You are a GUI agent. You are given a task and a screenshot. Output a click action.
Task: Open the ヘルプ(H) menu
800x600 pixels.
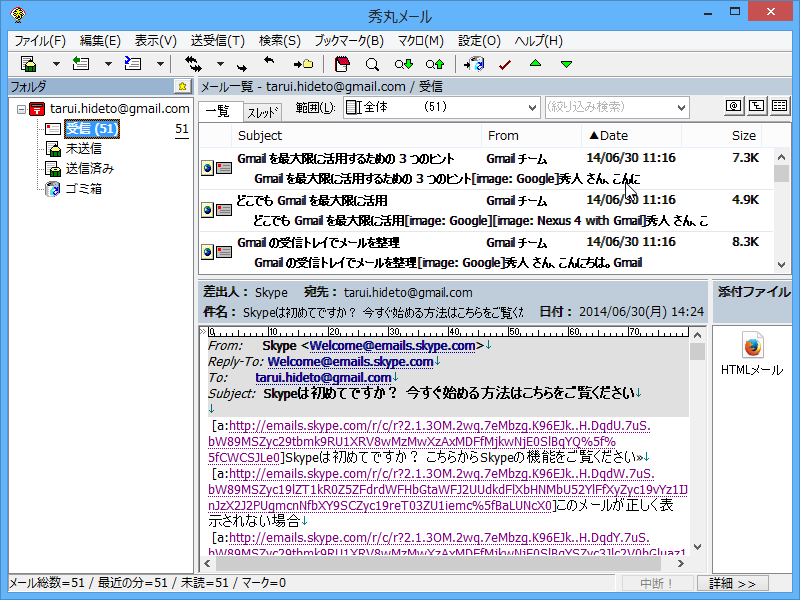pos(538,41)
